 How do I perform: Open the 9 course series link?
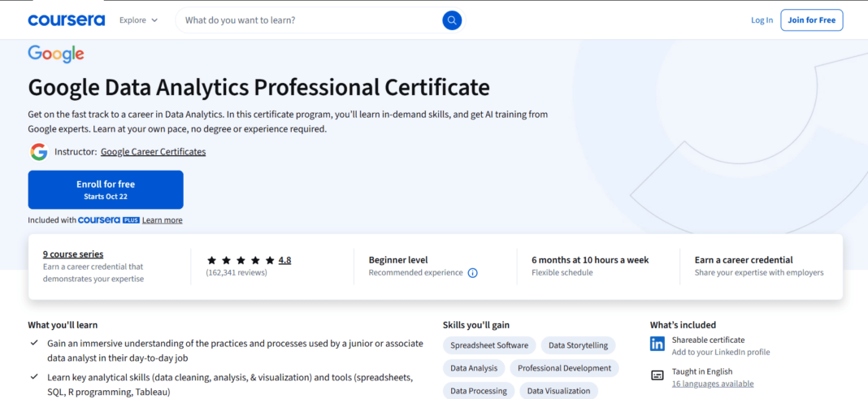[x=73, y=254]
